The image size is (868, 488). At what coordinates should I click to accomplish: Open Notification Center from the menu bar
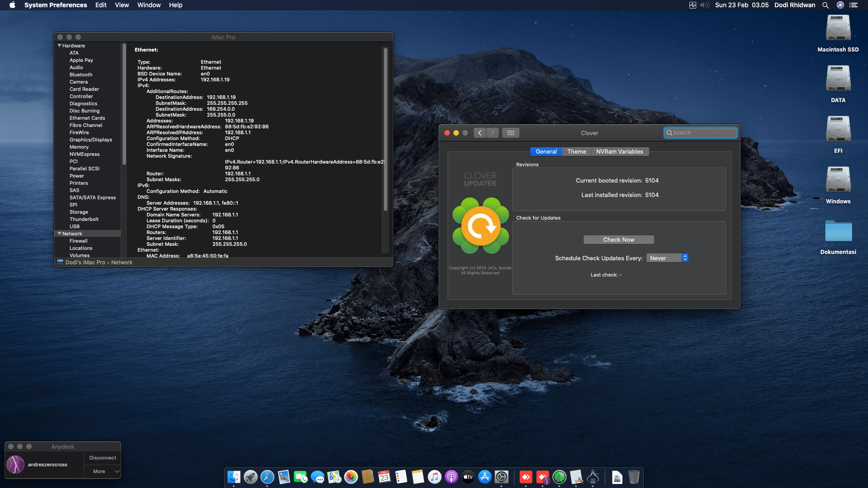click(x=854, y=5)
